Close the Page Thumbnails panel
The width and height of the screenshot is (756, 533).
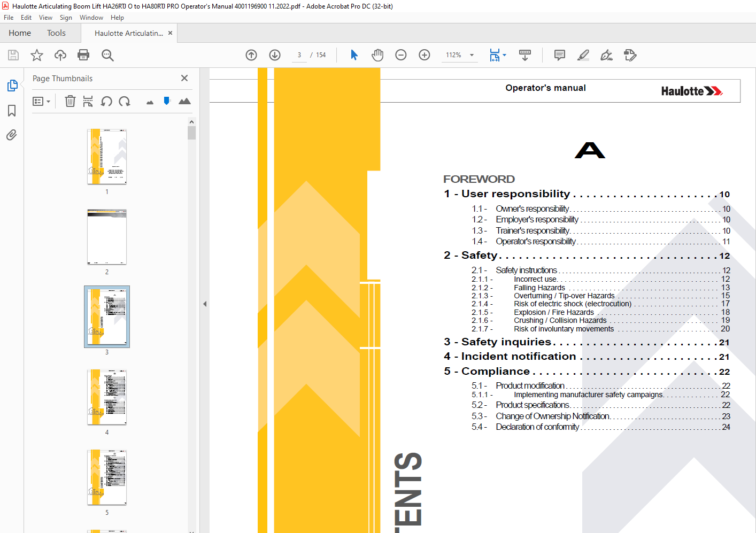click(x=184, y=78)
